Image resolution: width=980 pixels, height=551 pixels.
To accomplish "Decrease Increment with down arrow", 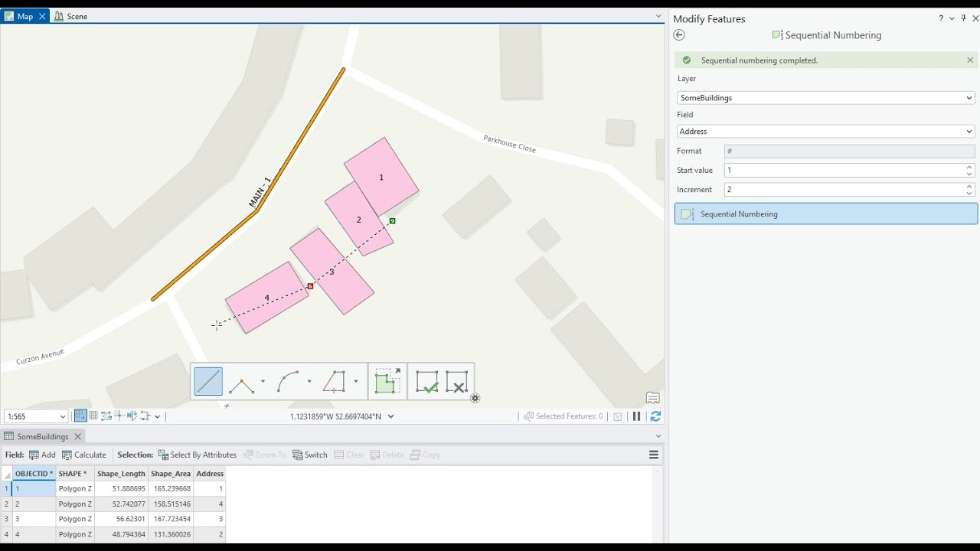I will 969,194.
